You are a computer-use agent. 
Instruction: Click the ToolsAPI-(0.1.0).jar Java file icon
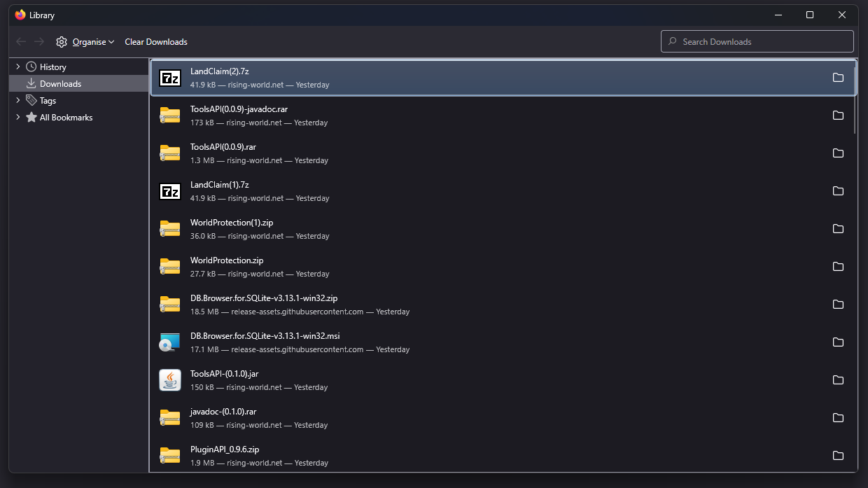pyautogui.click(x=170, y=380)
